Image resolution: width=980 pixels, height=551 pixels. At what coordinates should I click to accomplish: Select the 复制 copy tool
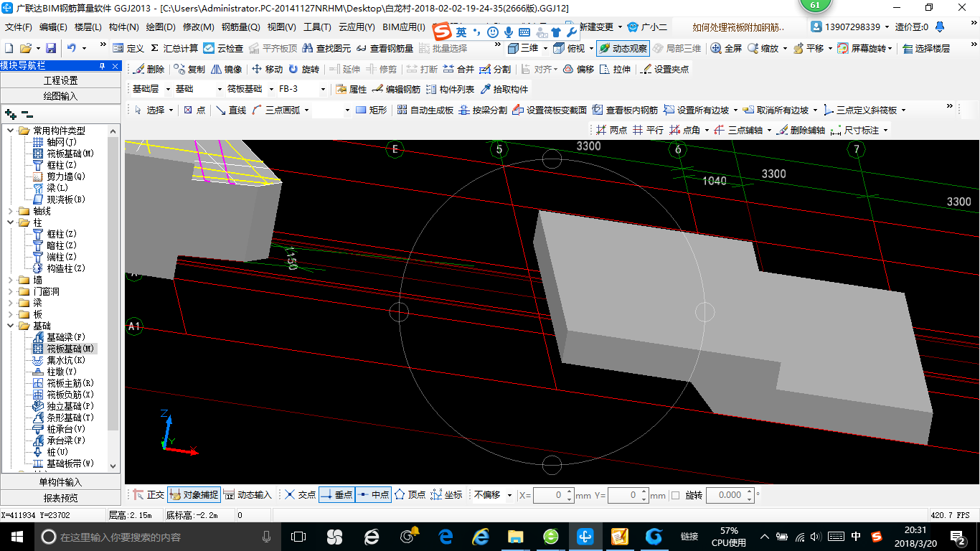point(189,69)
